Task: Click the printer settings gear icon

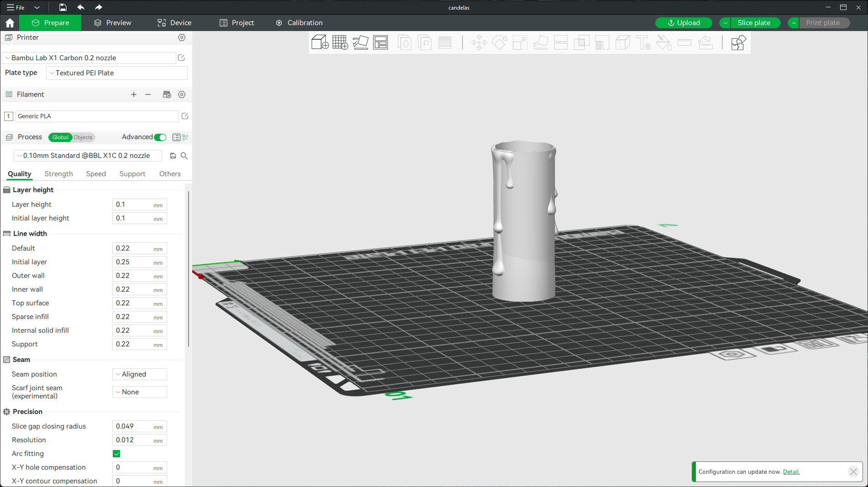Action: pos(182,37)
